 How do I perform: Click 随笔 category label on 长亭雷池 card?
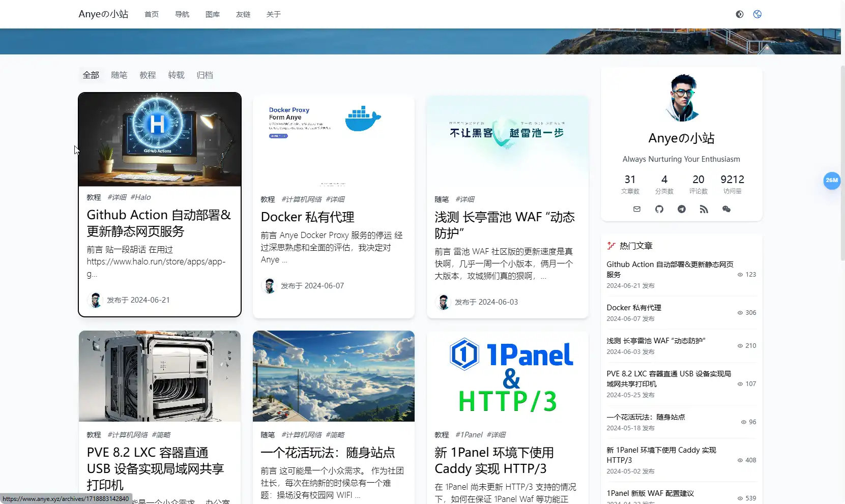(442, 199)
